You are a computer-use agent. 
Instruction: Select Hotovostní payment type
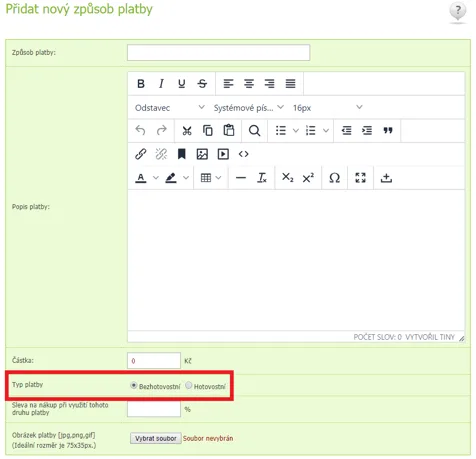point(189,386)
